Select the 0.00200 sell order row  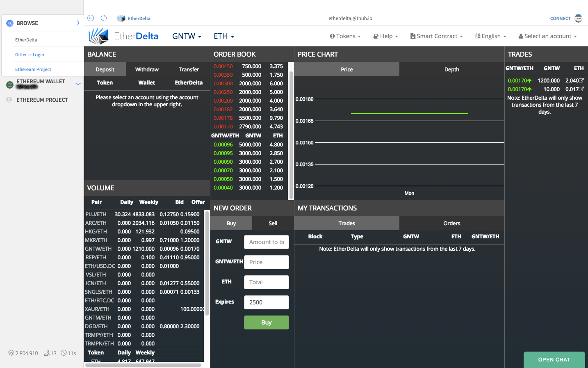(248, 101)
